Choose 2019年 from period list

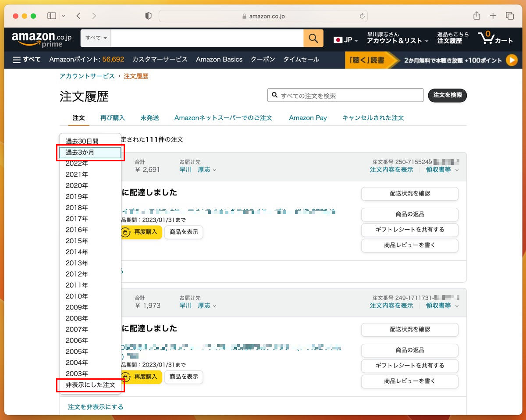pos(90,196)
